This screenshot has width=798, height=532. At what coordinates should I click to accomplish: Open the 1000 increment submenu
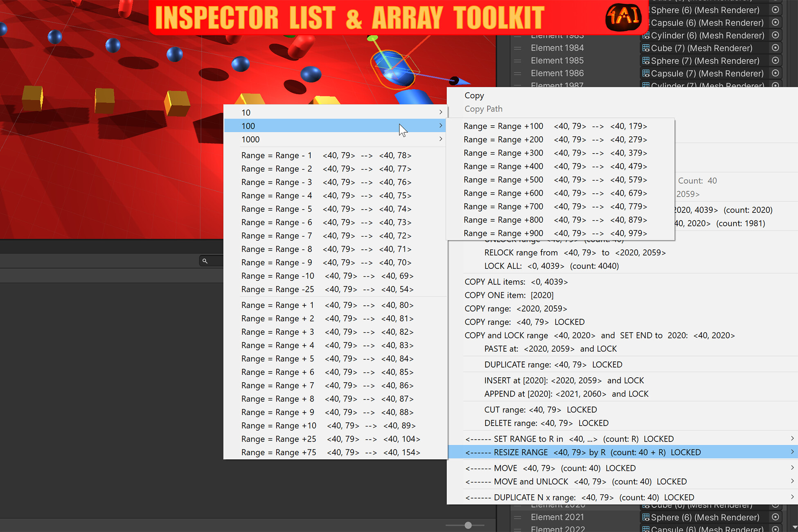pos(335,139)
